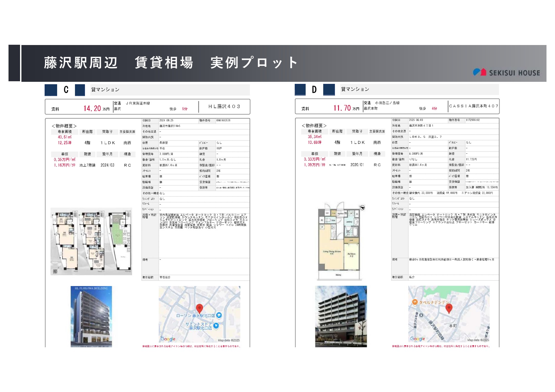The width and height of the screenshot is (555, 392).
Task: Click the address 藤沢市藤沢614-5
Action: (170, 126)
